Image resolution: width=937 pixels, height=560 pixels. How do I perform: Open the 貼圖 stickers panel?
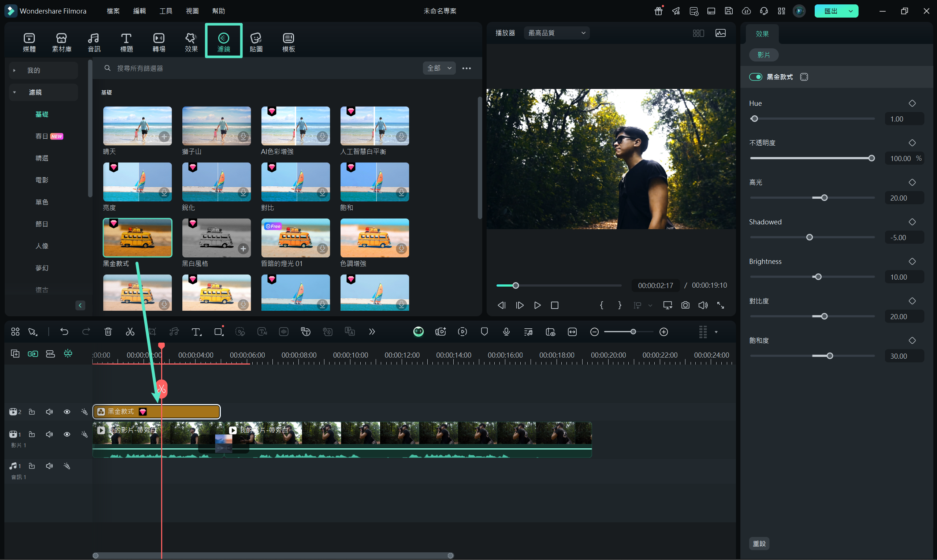coord(256,42)
